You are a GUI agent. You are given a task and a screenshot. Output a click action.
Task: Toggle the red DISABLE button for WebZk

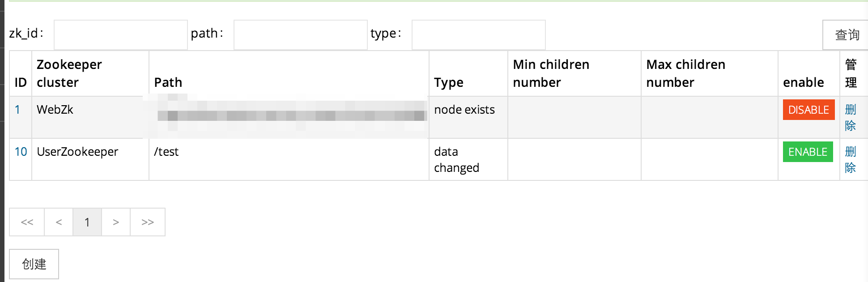808,110
